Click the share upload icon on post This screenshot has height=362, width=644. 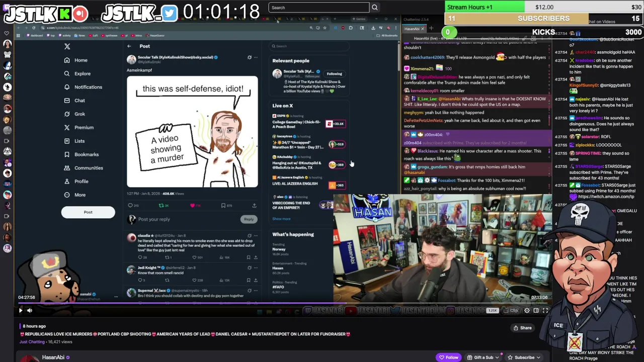pyautogui.click(x=254, y=206)
